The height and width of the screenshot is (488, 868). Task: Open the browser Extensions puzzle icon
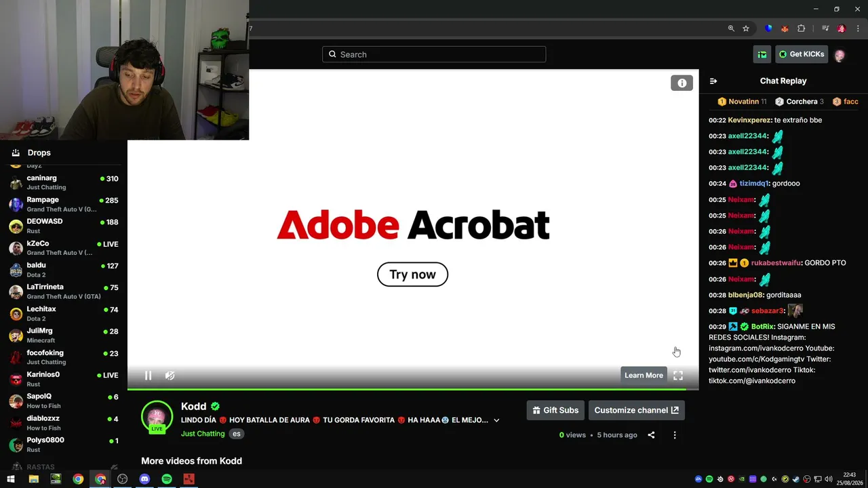(x=802, y=28)
